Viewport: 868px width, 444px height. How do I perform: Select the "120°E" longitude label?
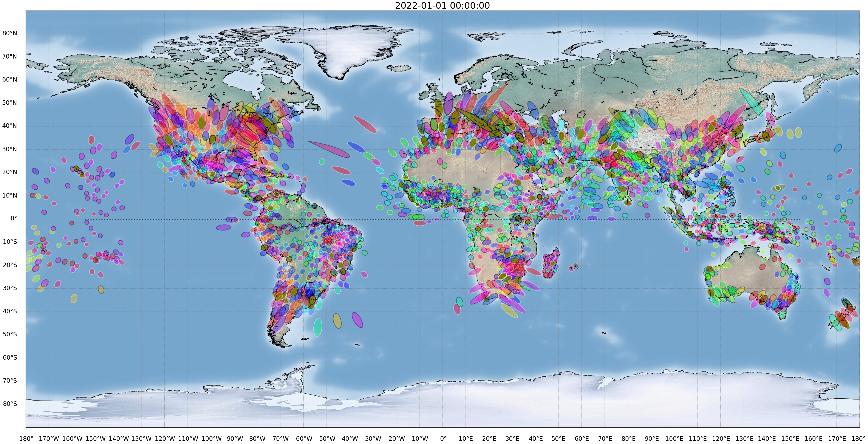click(721, 439)
